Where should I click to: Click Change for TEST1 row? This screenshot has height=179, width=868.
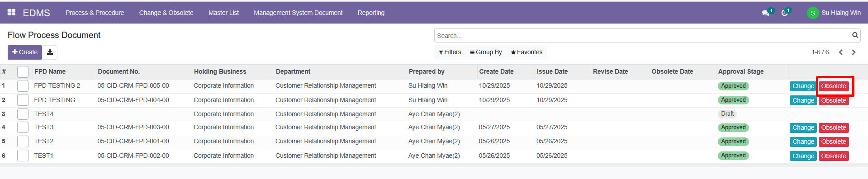point(803,156)
